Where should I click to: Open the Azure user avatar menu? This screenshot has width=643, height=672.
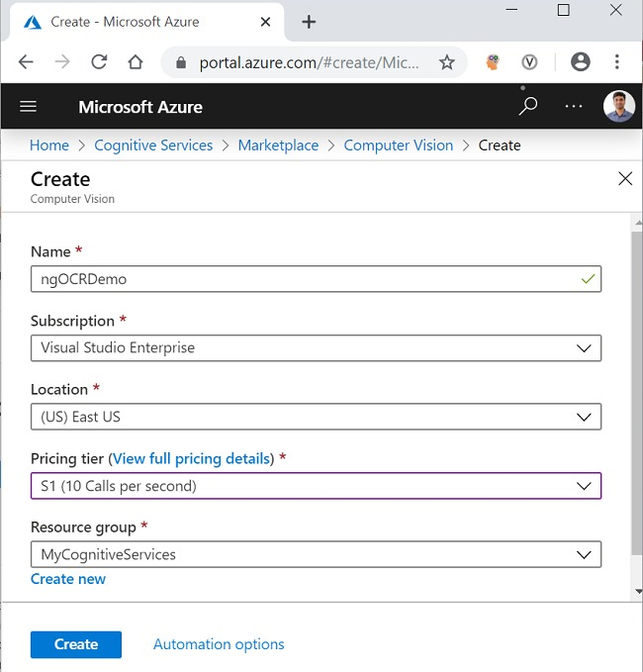point(619,106)
